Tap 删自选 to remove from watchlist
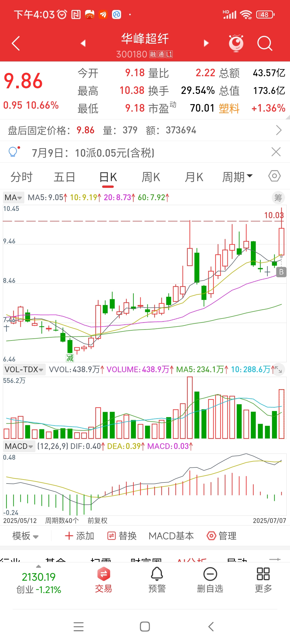This screenshot has height=644, width=290. pyautogui.click(x=210, y=580)
